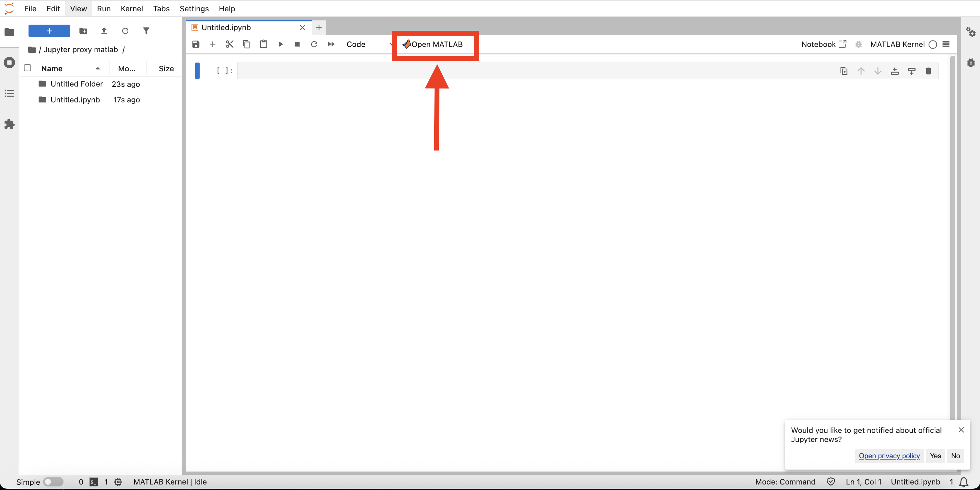This screenshot has height=490, width=980.
Task: Show the Table of Contents panel
Action: [9, 93]
